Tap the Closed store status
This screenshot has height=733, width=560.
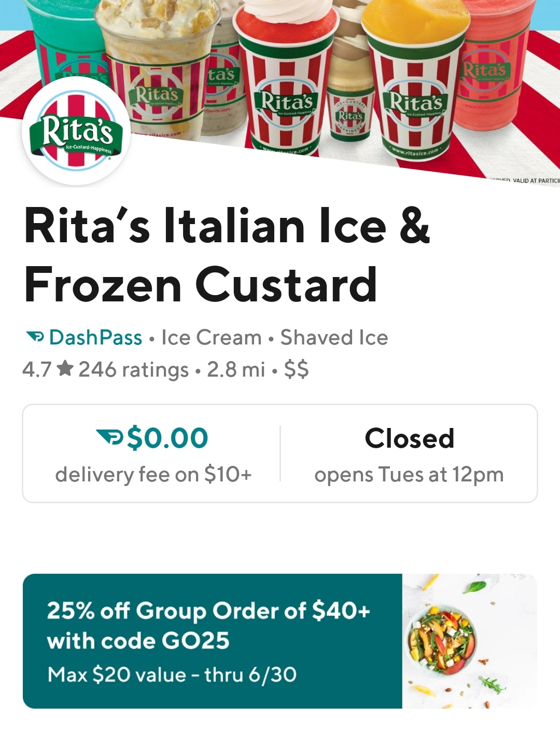coord(409,438)
